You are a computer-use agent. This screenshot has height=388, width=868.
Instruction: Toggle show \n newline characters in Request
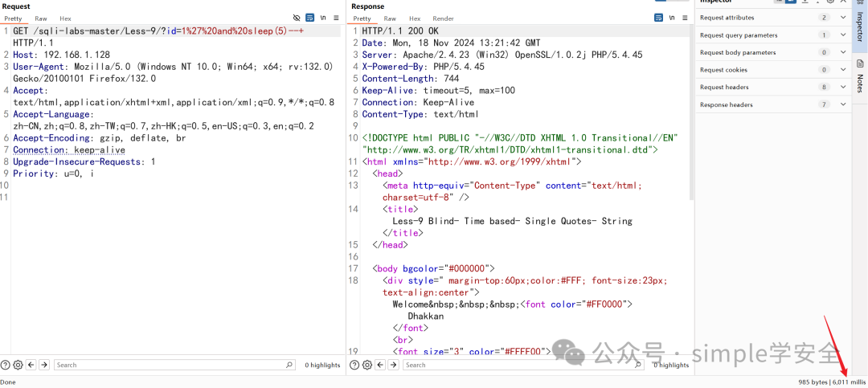click(x=323, y=18)
